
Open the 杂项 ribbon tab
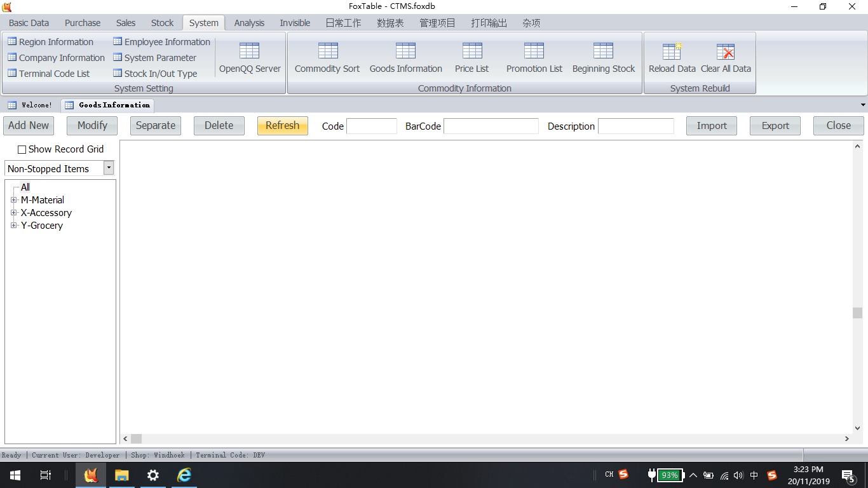pos(531,23)
